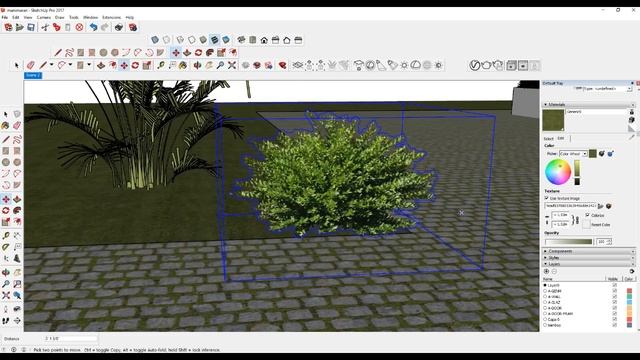Open the File menu
The image size is (640, 360).
(x=4, y=18)
